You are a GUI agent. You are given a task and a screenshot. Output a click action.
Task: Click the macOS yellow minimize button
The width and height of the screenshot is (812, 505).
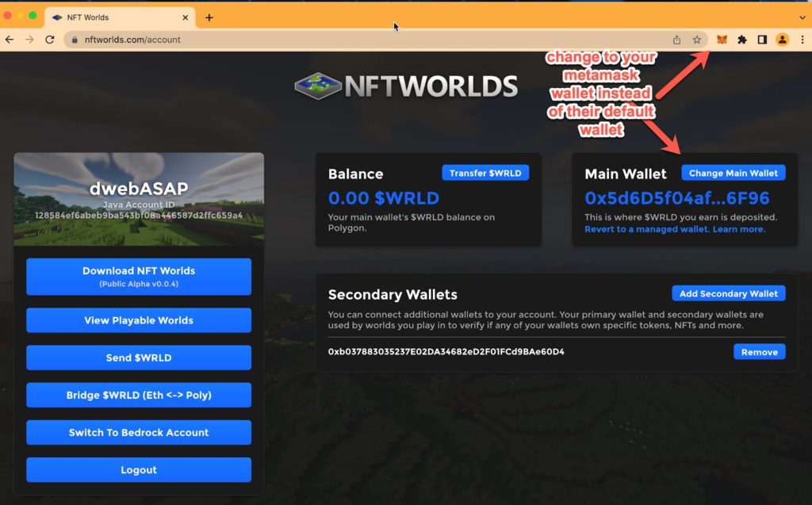click(x=20, y=16)
